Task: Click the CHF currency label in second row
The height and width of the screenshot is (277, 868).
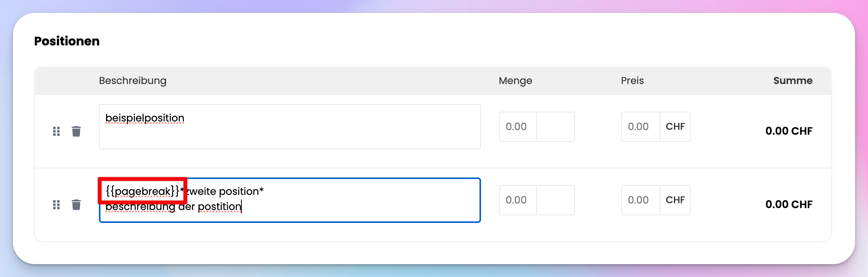Action: [675, 200]
